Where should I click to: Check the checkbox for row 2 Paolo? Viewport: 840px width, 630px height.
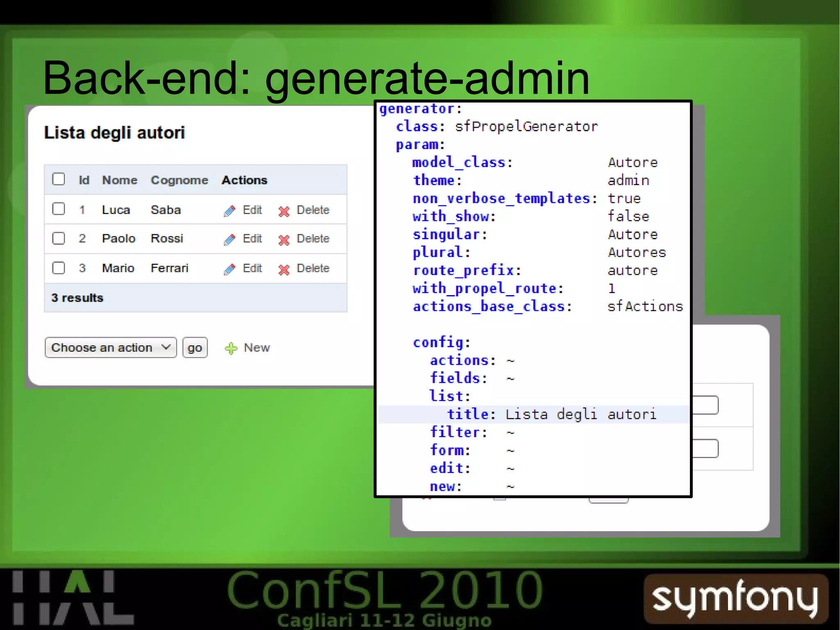[x=59, y=238]
